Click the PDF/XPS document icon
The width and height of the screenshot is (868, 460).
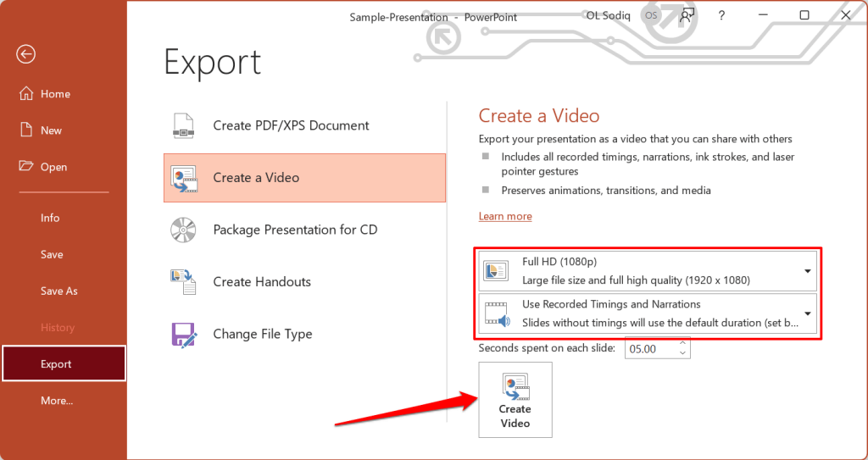(183, 125)
